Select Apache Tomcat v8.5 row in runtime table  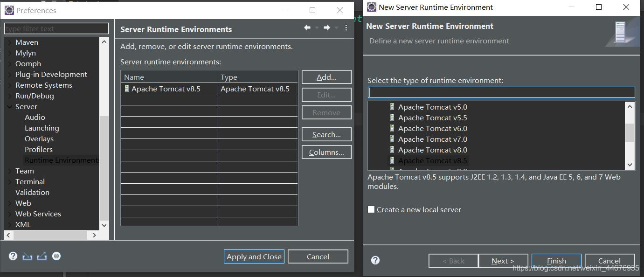(209, 89)
